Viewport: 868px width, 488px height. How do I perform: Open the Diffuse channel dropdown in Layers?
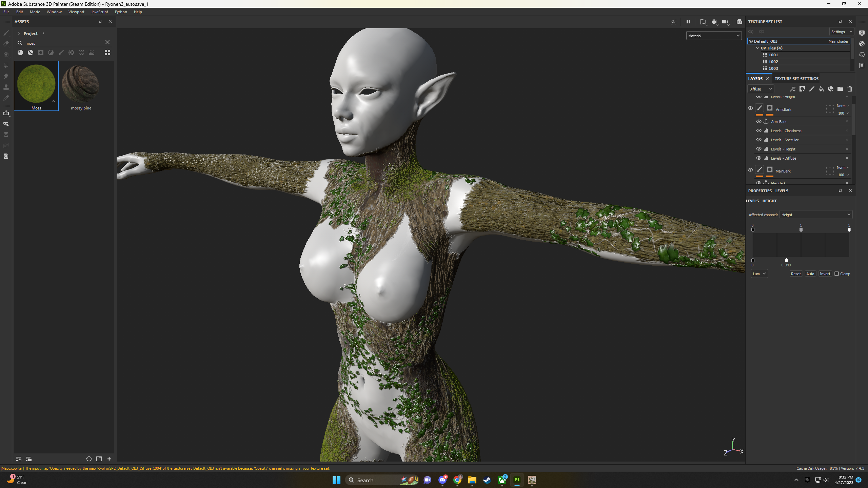point(761,89)
